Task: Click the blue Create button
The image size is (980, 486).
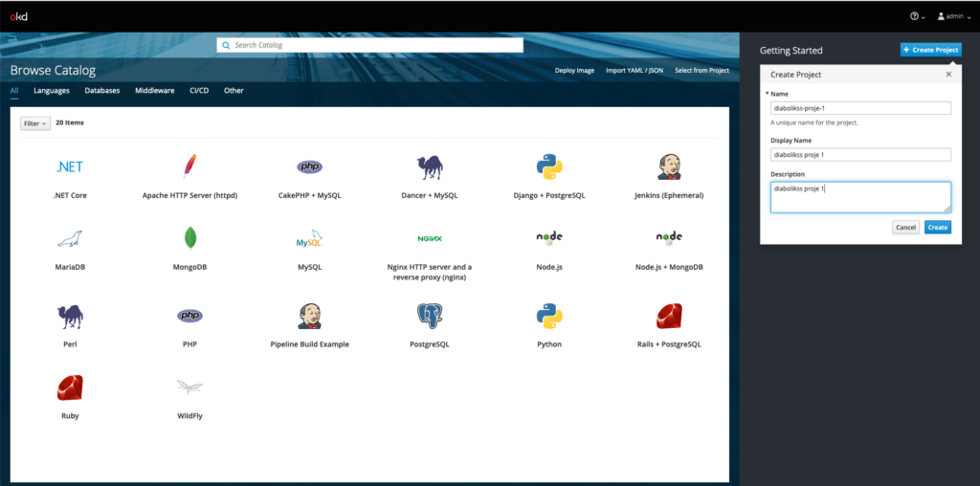Action: click(938, 228)
